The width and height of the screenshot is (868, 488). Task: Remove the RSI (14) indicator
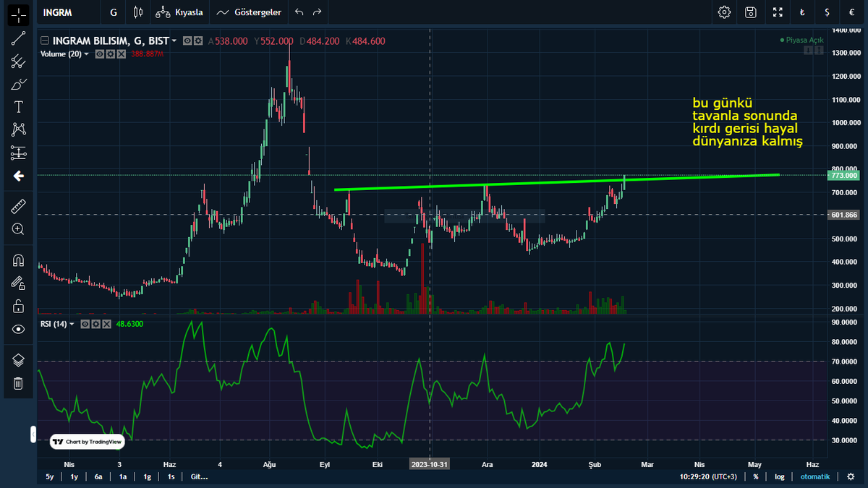(105, 324)
